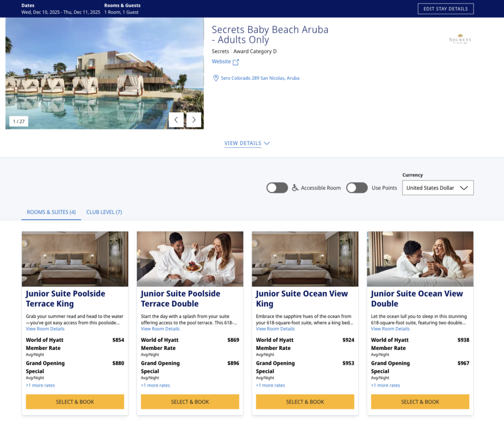
Task: Click the 1 Room, 1 Guest text
Action: pos(121,12)
